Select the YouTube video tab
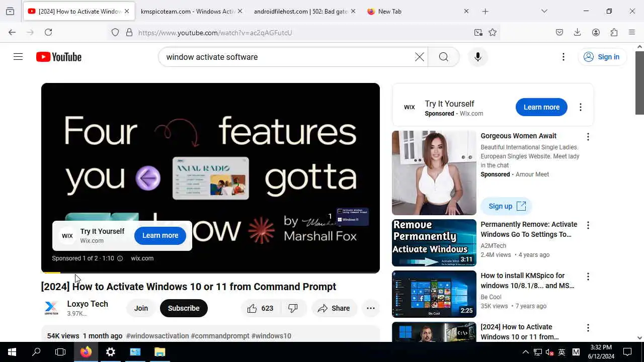 click(x=78, y=11)
